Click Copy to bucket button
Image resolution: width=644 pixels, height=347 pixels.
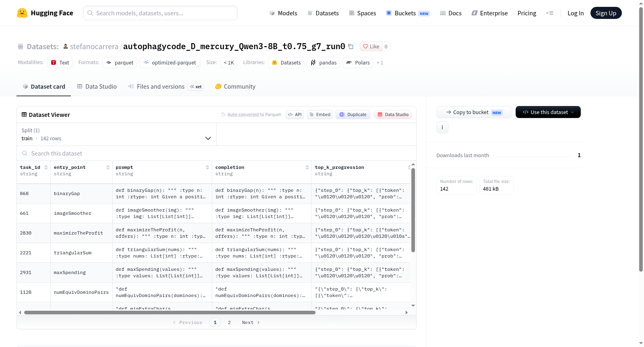click(474, 112)
